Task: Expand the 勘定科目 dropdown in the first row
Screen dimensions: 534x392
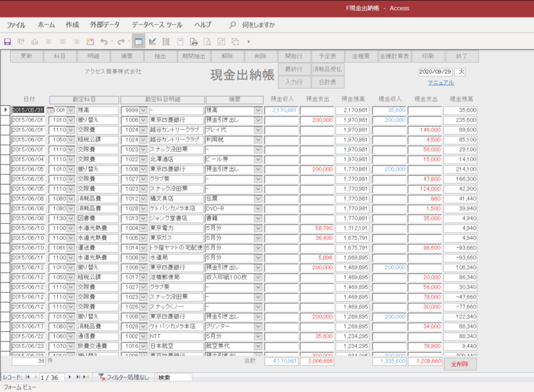Action: click(x=71, y=110)
